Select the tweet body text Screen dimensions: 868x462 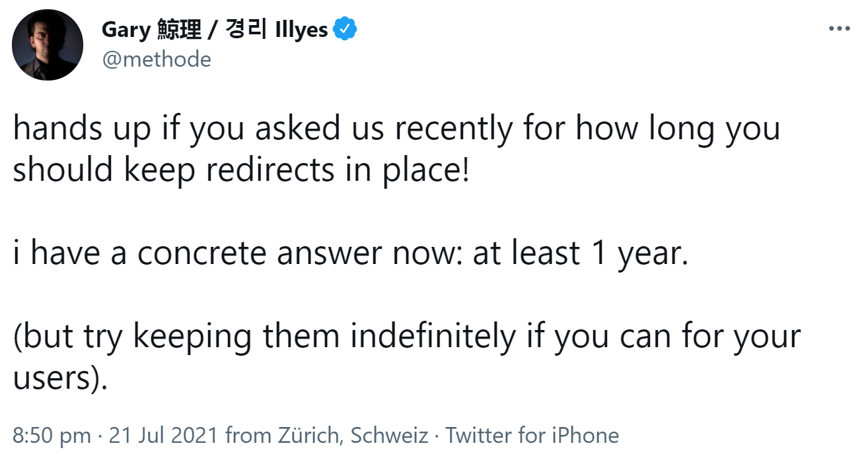[x=396, y=254]
